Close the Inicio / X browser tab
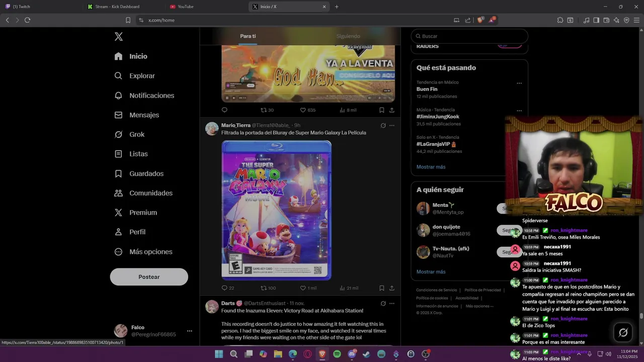This screenshot has height=362, width=644. pos(325,7)
